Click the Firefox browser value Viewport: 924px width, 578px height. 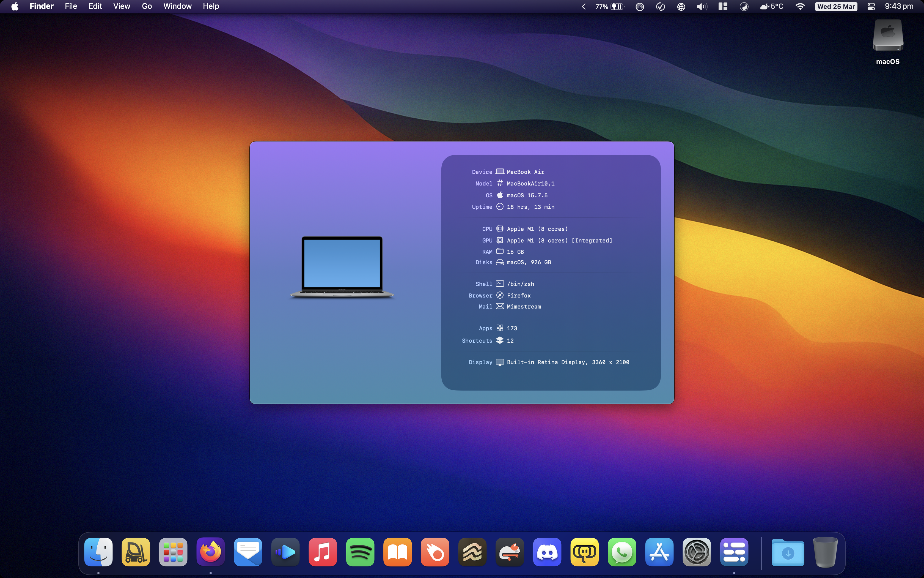(519, 296)
